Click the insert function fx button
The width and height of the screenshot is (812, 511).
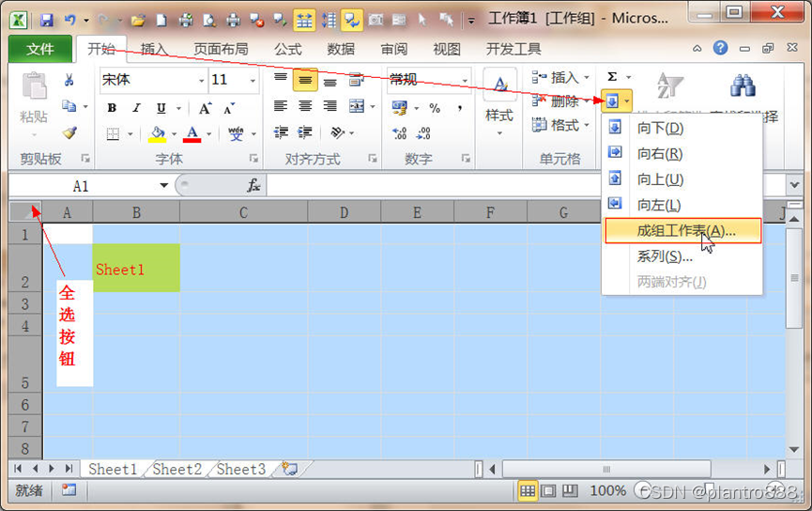(253, 185)
